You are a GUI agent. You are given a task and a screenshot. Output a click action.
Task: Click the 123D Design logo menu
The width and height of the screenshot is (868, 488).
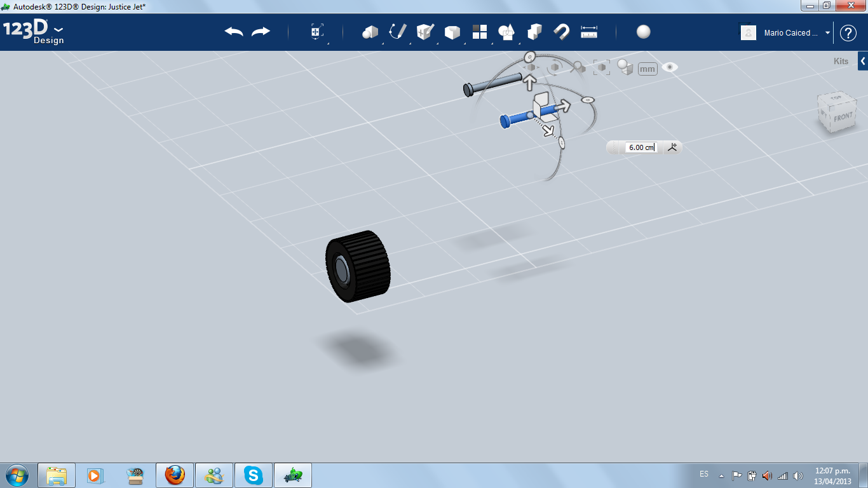(34, 32)
